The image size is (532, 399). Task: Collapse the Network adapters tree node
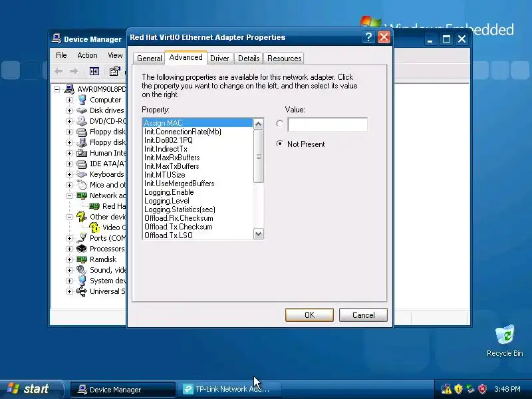coord(69,196)
